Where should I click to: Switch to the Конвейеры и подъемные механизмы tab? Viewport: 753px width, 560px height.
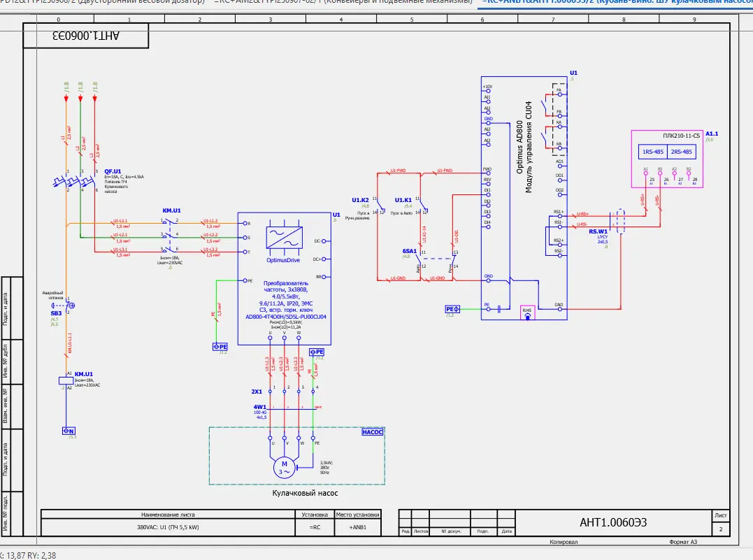pyautogui.click(x=343, y=2)
